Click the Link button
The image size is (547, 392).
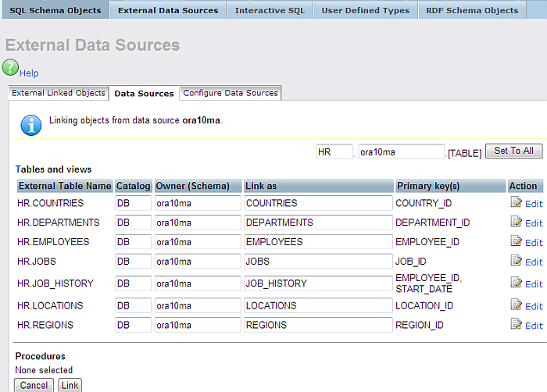[x=70, y=385]
